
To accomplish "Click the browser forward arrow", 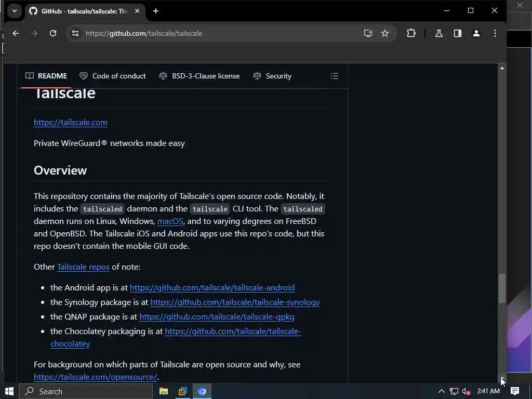I will tap(34, 33).
